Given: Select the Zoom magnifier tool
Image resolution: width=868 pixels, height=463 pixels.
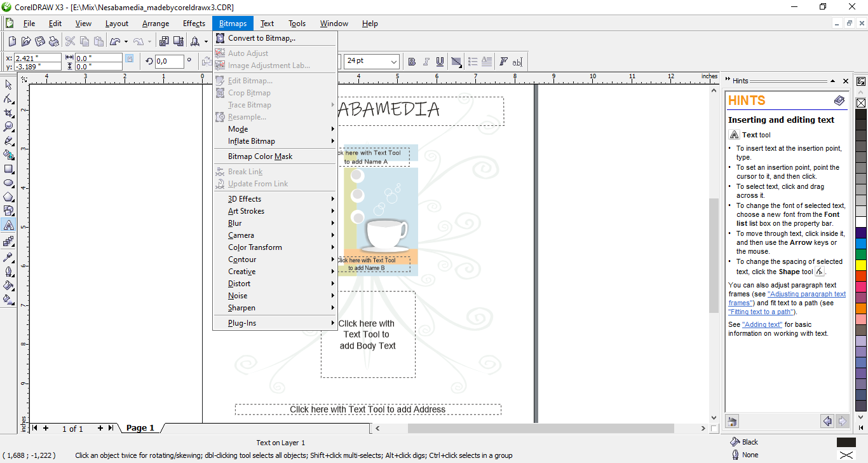Looking at the screenshot, I should (9, 127).
